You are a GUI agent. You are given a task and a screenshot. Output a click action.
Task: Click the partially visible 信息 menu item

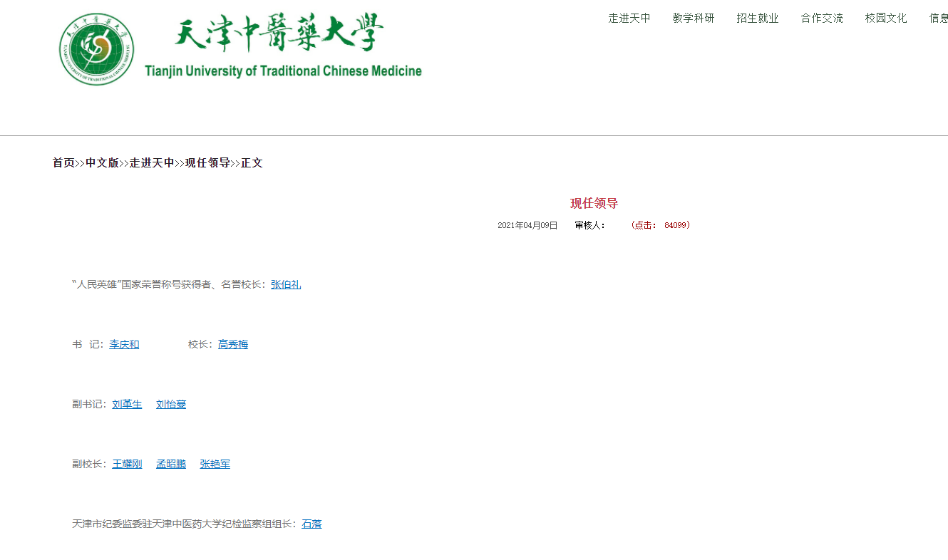coord(938,19)
